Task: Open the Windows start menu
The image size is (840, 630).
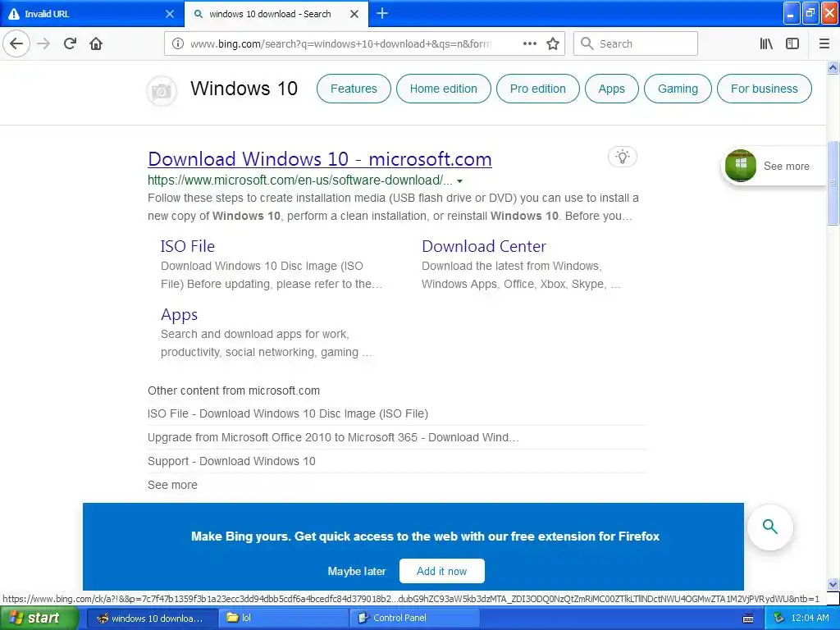Action: click(x=38, y=619)
